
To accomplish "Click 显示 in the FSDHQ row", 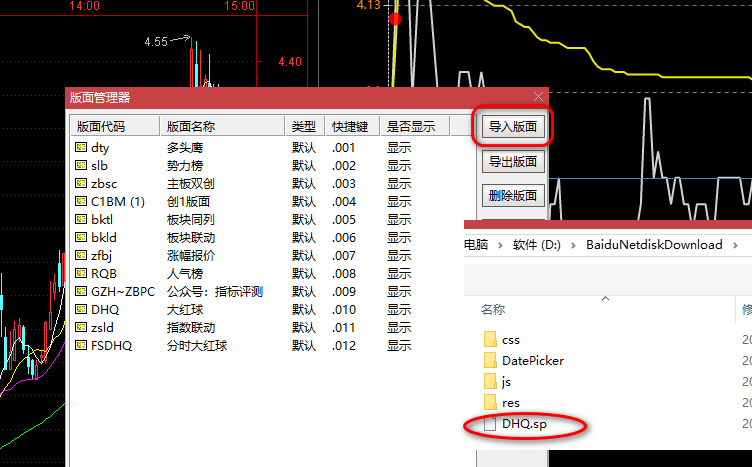I will [399, 345].
